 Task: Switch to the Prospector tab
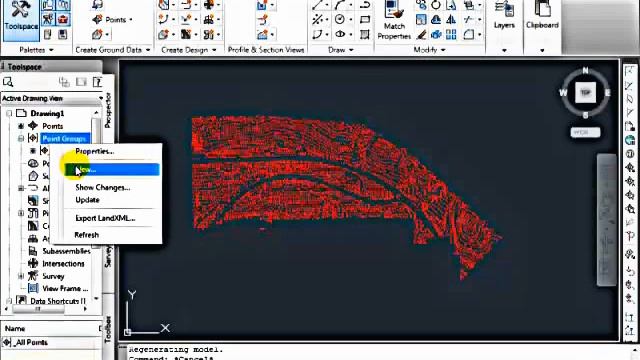(108, 110)
